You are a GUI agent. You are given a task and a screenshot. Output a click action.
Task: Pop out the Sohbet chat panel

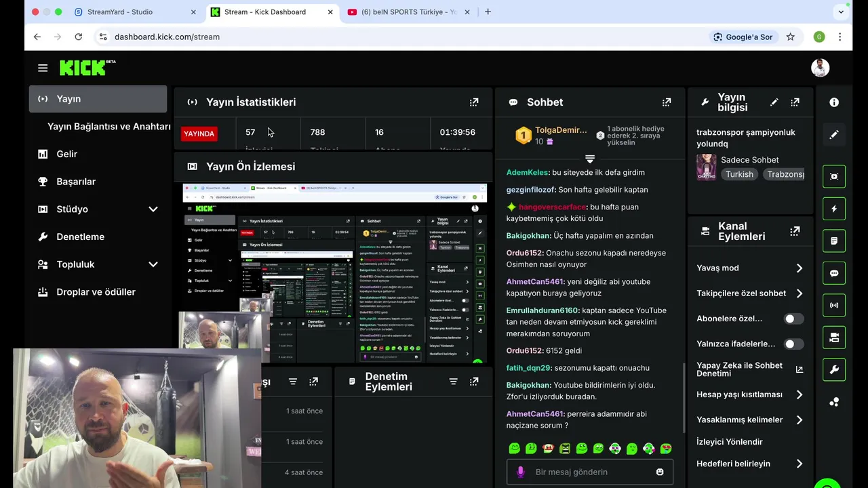point(667,102)
